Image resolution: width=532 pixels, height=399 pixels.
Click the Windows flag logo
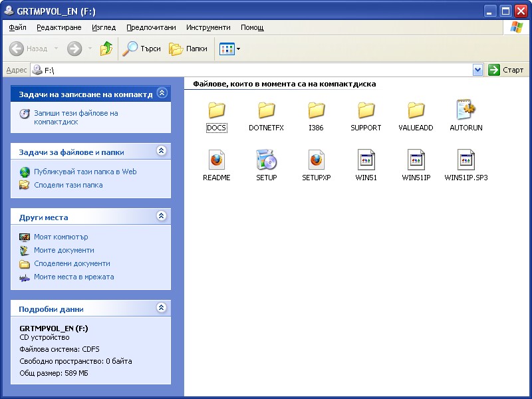tap(517, 27)
